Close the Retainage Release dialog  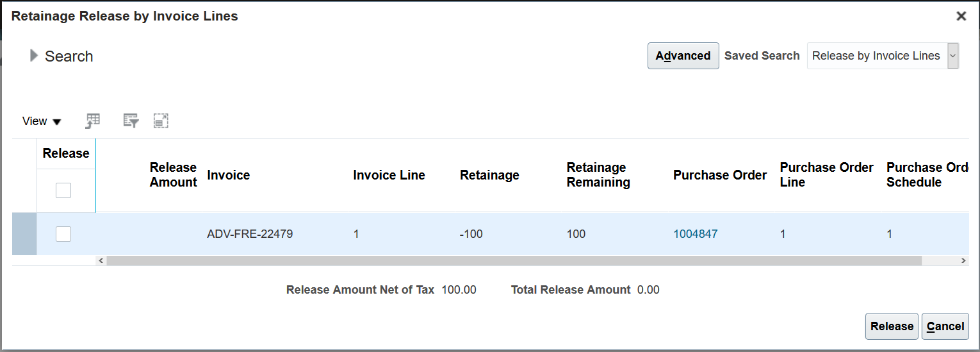point(961,17)
